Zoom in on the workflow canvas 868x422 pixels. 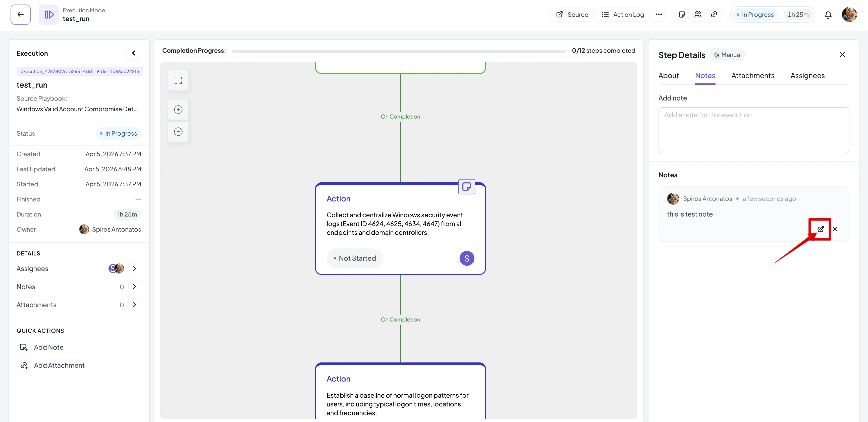tap(178, 110)
